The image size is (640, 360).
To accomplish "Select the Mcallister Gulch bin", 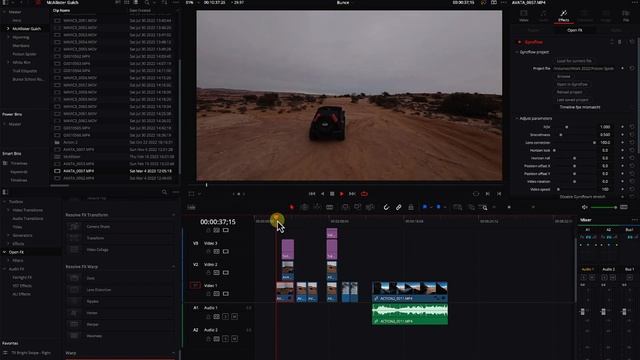I will click(27, 29).
